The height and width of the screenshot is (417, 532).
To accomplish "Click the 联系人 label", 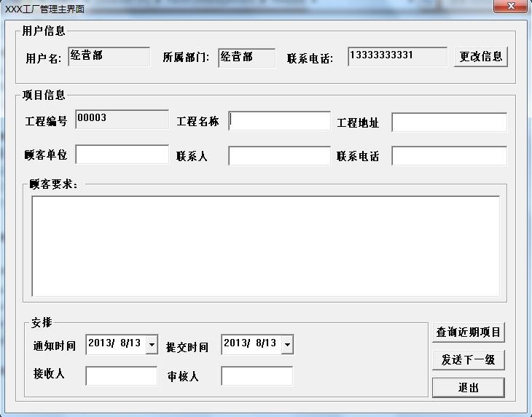I will [x=192, y=157].
